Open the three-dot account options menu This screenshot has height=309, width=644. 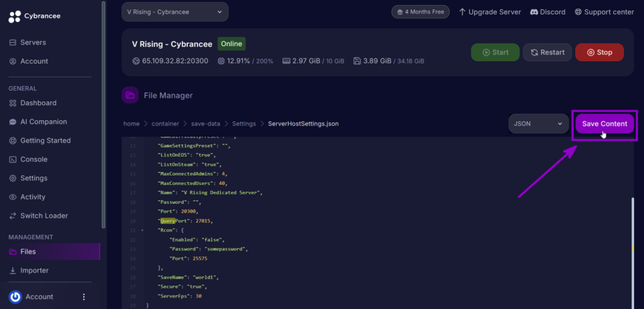pos(84,296)
